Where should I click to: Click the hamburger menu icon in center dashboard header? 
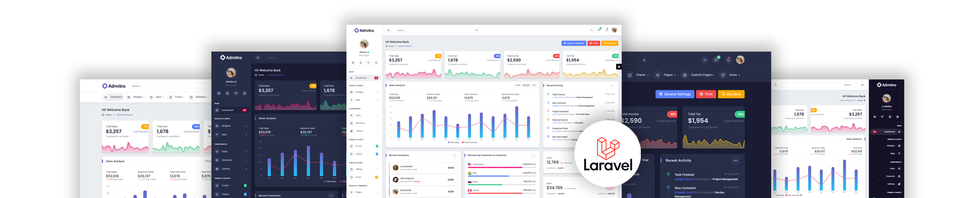pyautogui.click(x=389, y=30)
